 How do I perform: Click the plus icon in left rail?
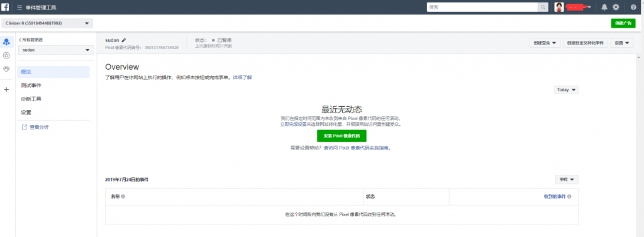pyautogui.click(x=6, y=89)
